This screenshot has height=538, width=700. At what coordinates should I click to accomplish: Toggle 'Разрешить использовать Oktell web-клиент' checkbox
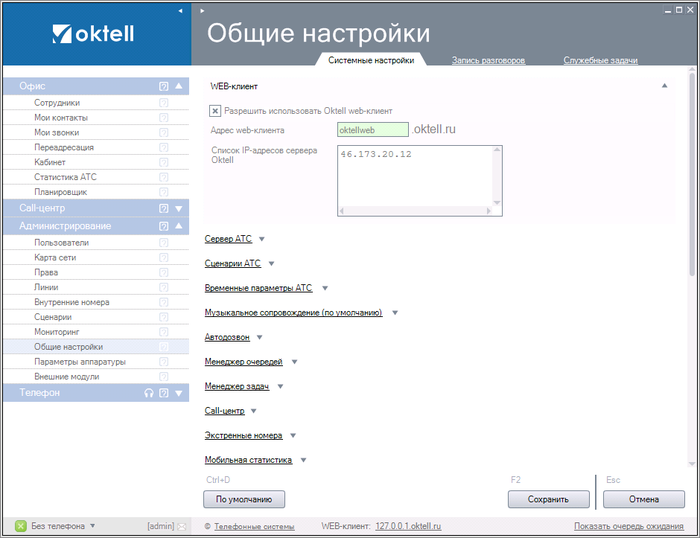coord(215,111)
